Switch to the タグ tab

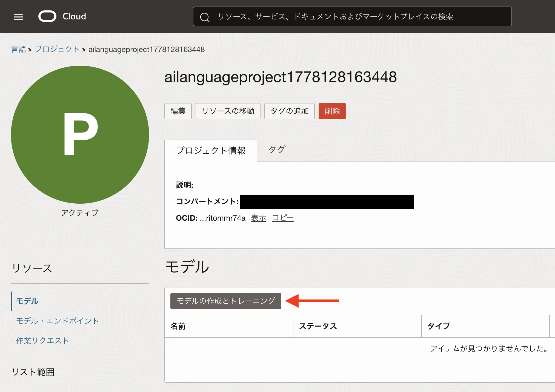tap(277, 150)
